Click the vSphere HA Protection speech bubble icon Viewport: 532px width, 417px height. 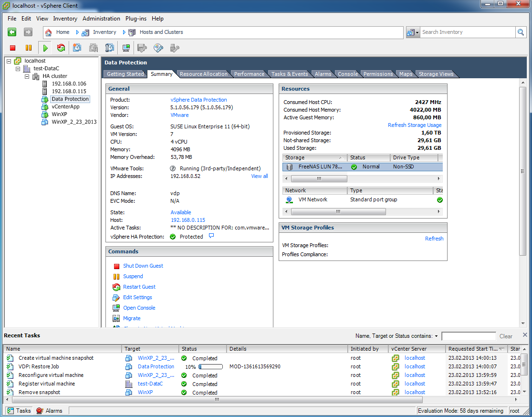[211, 236]
